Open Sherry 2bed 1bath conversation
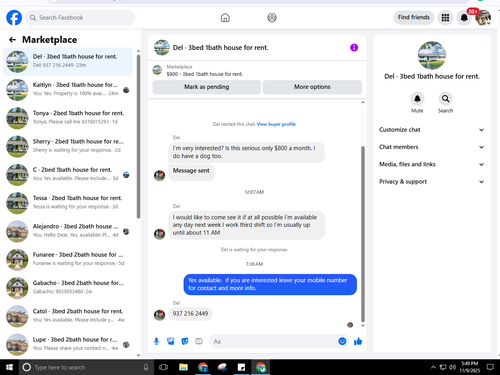500x375 pixels. pyautogui.click(x=68, y=146)
